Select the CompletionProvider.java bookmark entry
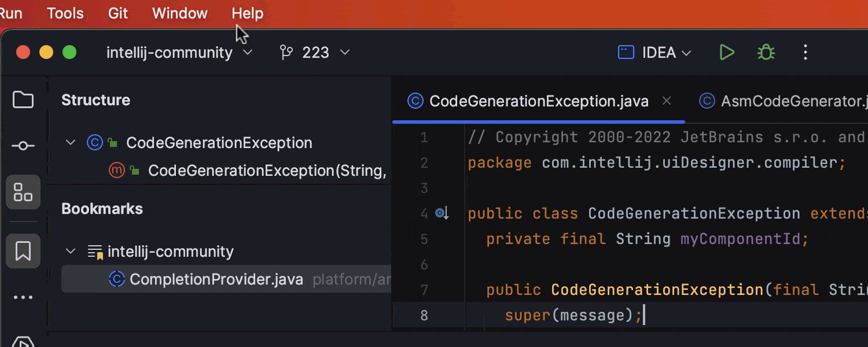Screen dimensions: 868x347 216,279
